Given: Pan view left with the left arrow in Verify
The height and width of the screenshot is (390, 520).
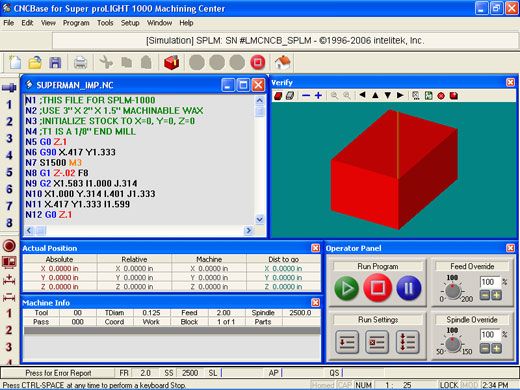Looking at the screenshot, I should 362,95.
